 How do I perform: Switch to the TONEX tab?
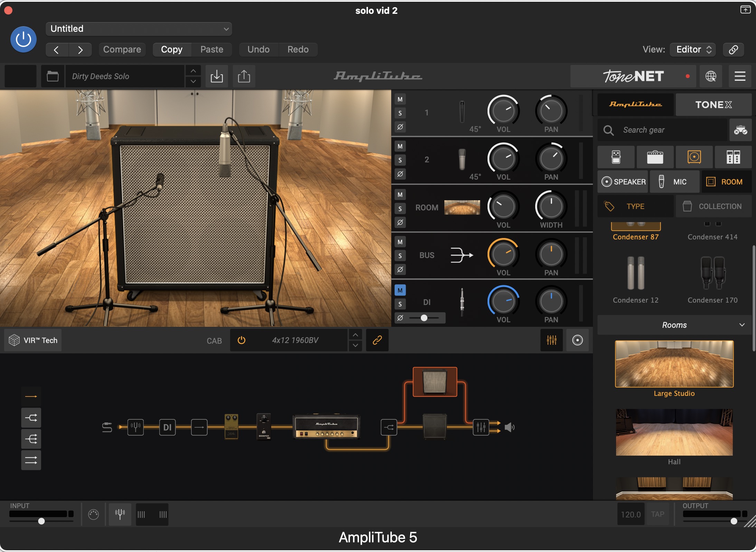pos(713,104)
